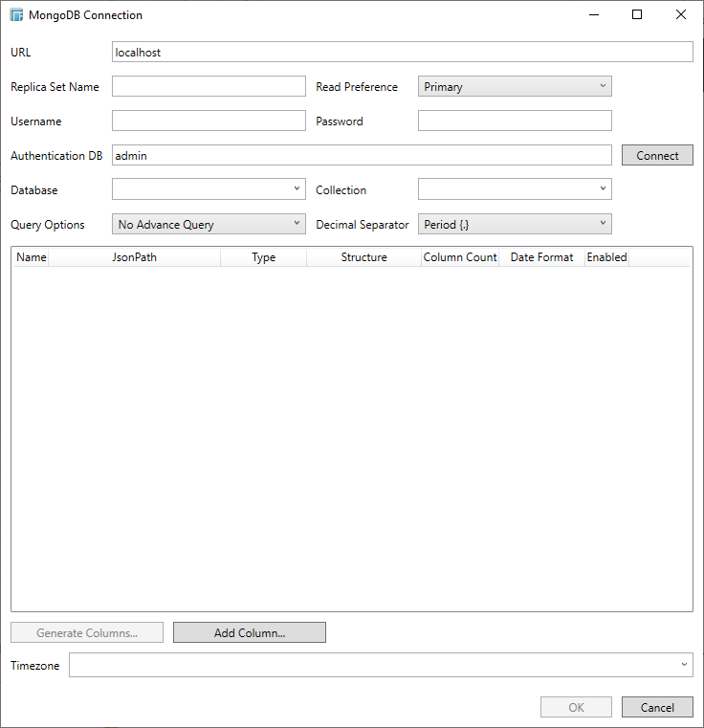Expand the Timezone dropdown
Screen dimensions: 704x728
(x=380, y=665)
